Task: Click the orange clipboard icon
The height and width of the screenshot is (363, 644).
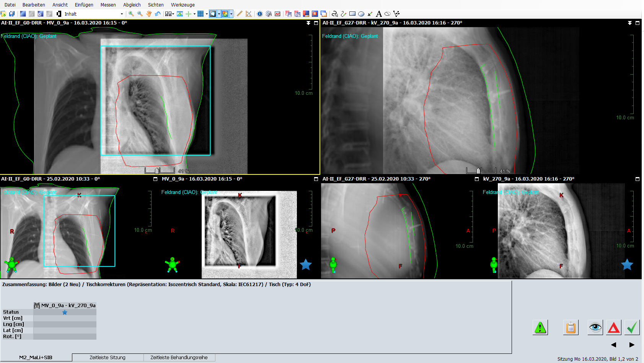Action: coord(571,327)
